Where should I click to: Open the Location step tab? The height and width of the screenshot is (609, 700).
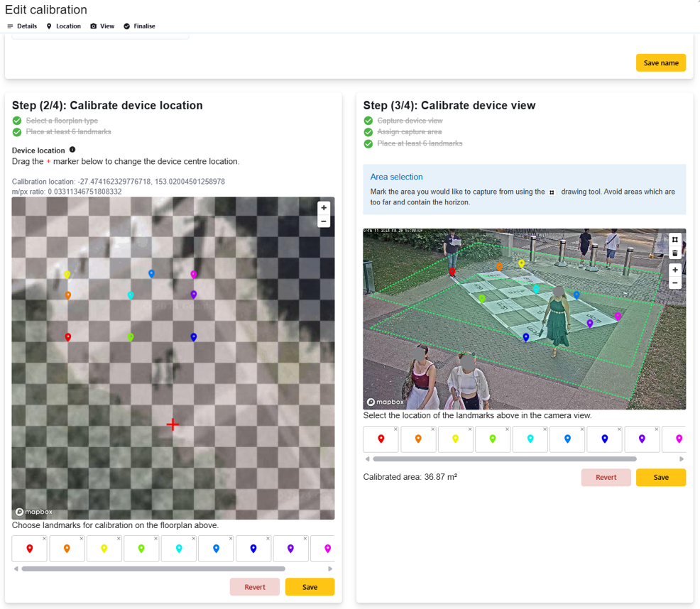[x=63, y=26]
